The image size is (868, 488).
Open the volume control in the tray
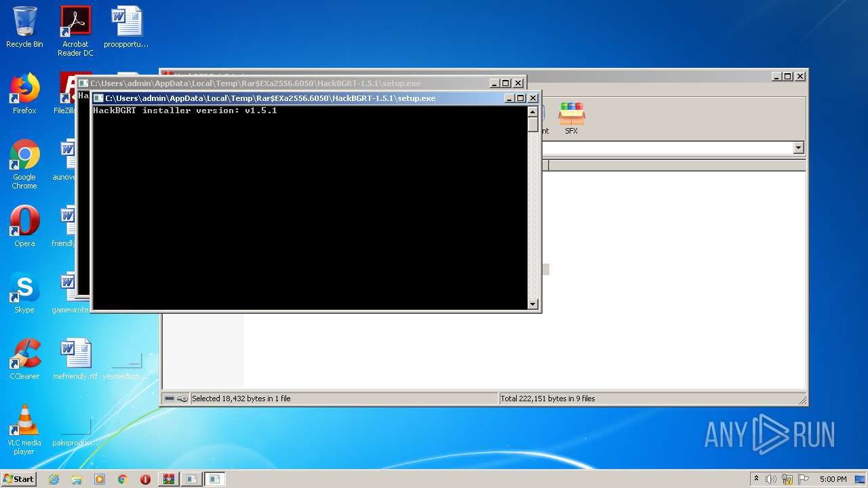(771, 479)
